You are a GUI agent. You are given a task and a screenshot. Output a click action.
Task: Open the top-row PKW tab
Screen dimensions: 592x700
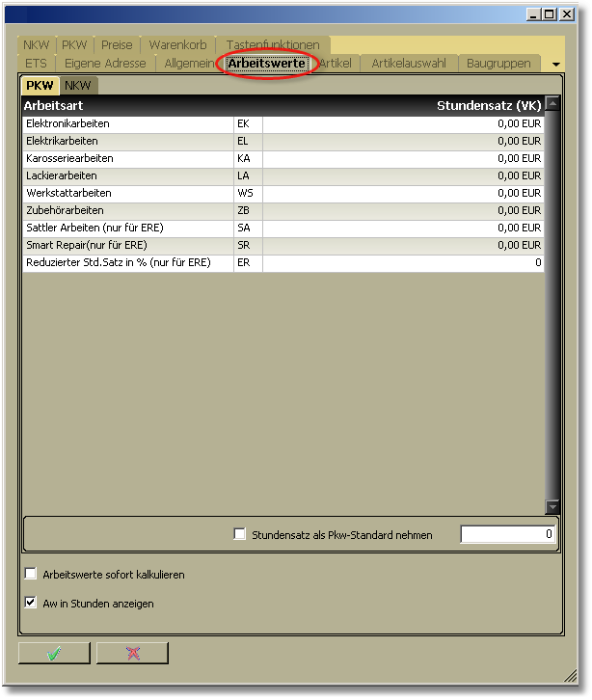tap(74, 45)
